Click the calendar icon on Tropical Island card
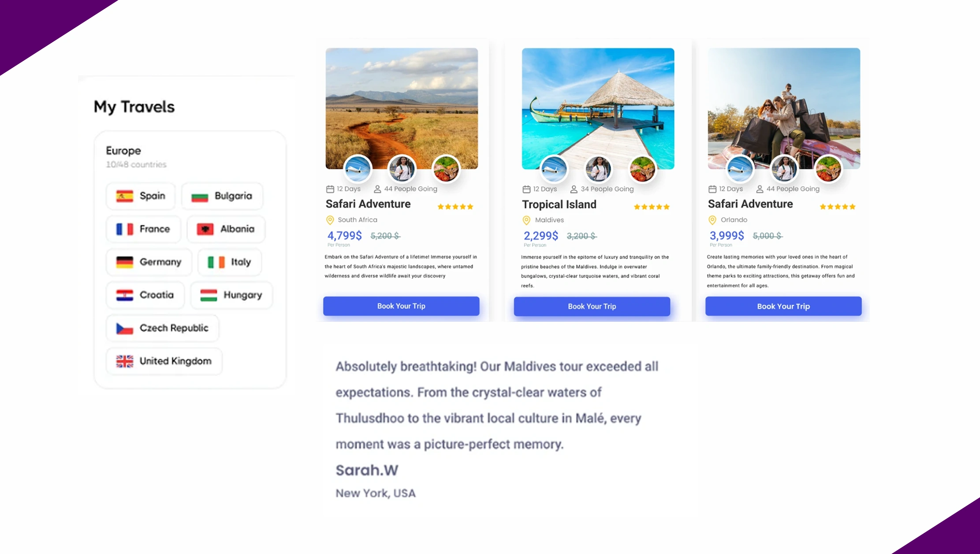The width and height of the screenshot is (980, 554). pyautogui.click(x=526, y=189)
